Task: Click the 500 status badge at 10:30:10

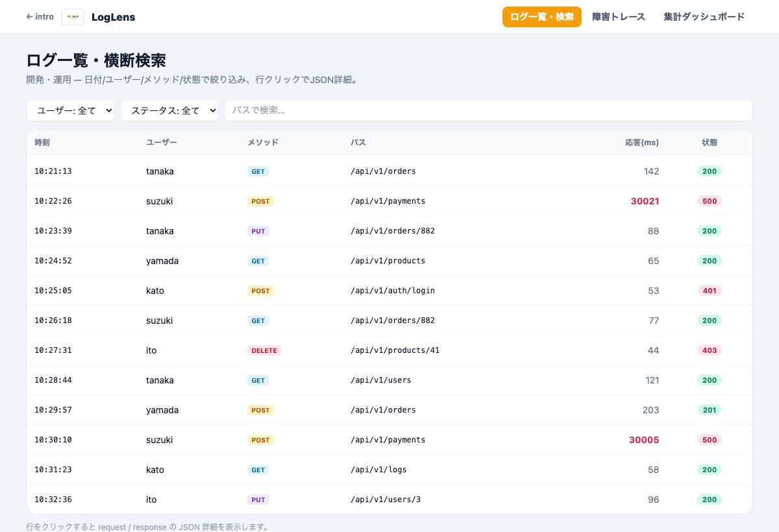Action: coord(710,440)
